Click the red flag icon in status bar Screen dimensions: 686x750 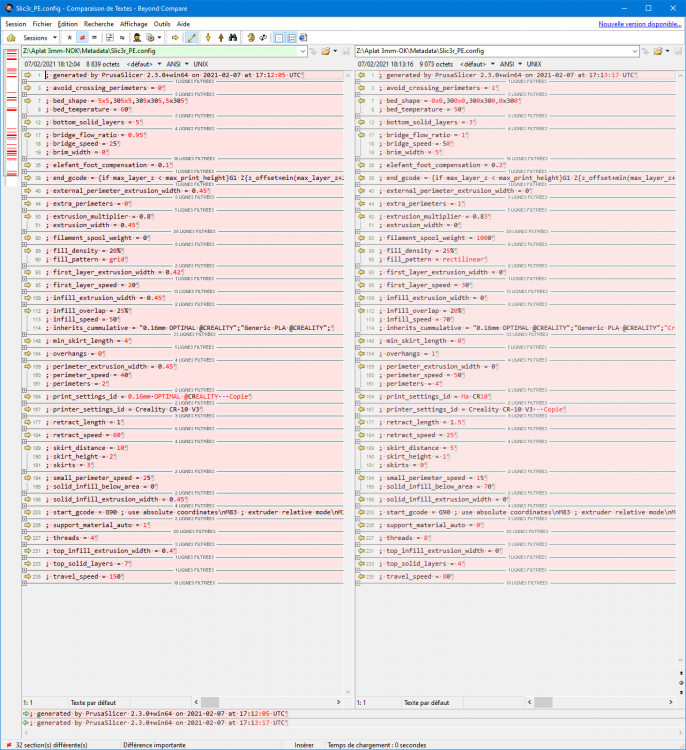click(x=9, y=745)
